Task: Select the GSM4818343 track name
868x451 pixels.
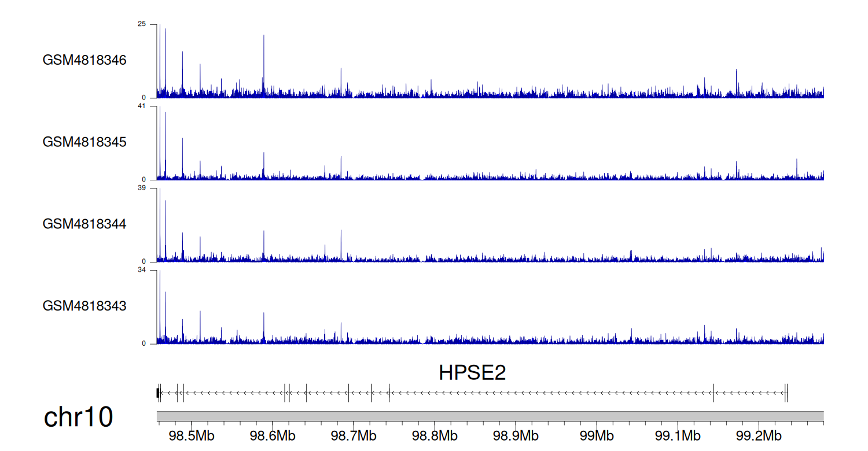Action: 84,305
